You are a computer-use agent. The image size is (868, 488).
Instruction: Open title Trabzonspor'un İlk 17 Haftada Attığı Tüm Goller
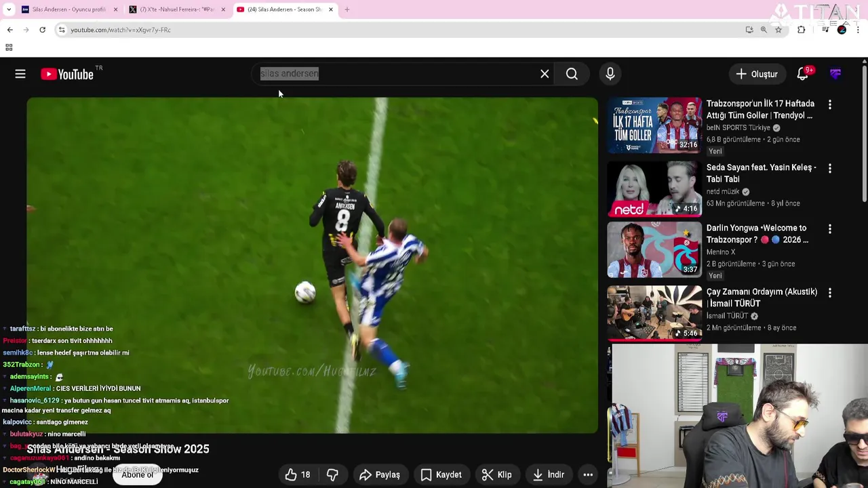pyautogui.click(x=760, y=110)
